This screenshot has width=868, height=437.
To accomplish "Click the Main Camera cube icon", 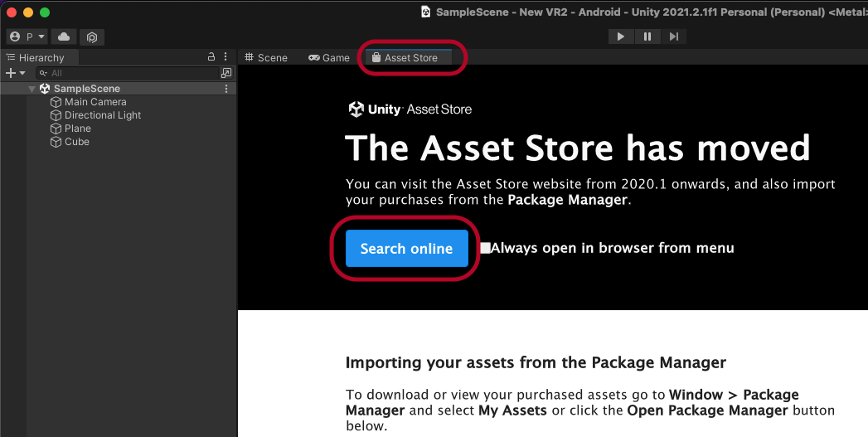I will click(x=56, y=102).
